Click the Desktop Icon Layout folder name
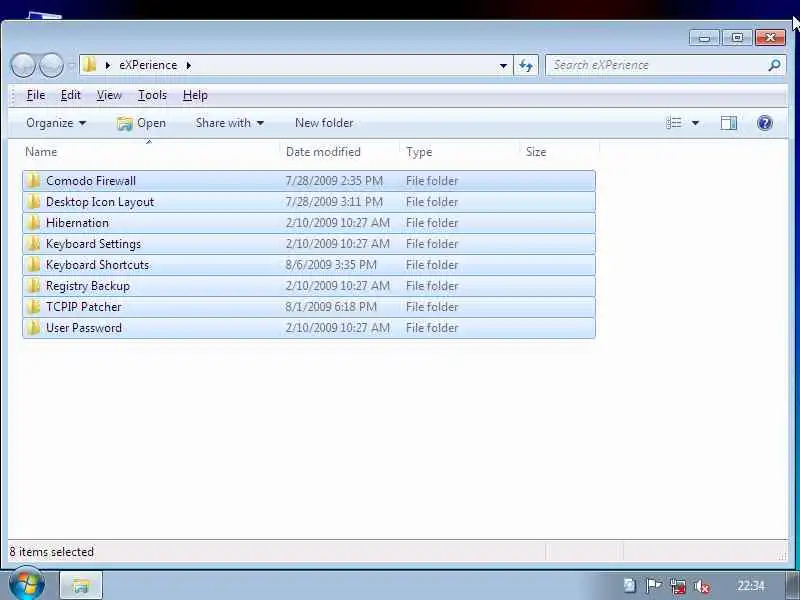 [x=100, y=202]
